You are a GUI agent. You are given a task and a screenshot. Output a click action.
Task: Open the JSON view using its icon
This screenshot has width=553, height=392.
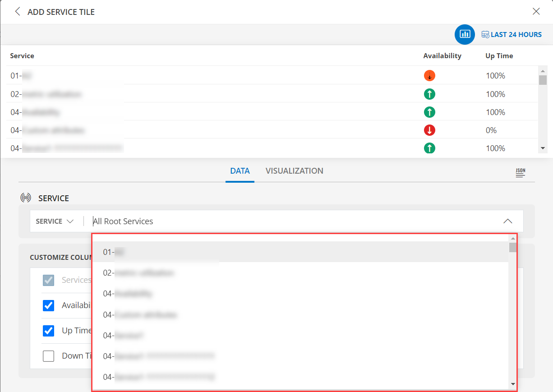(x=520, y=172)
